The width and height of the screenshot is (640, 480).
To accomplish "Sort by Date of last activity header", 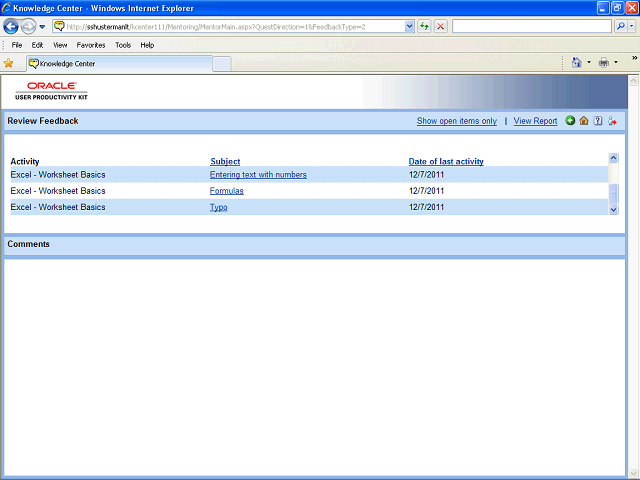I will (446, 162).
